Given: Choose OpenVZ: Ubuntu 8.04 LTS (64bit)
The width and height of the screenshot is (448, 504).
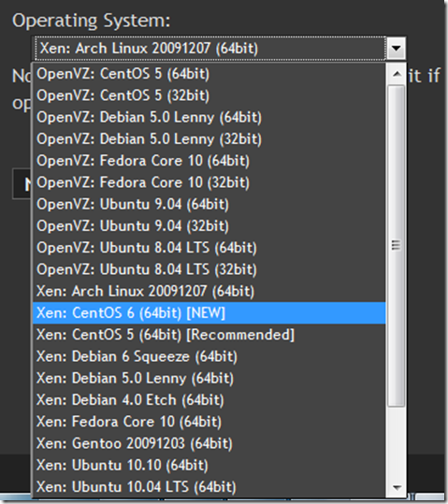Looking at the screenshot, I should pos(210,248).
